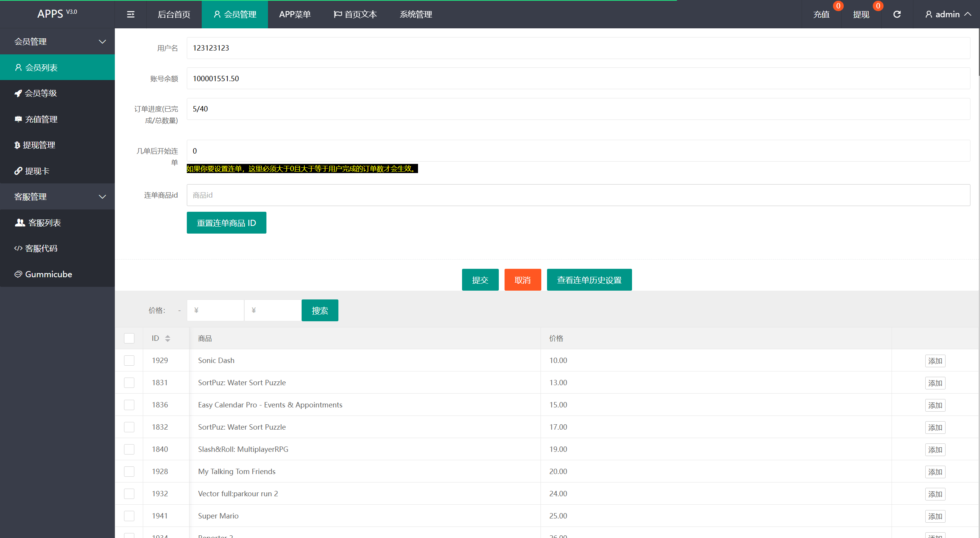Check the Sonic Dash row checkbox

point(129,360)
